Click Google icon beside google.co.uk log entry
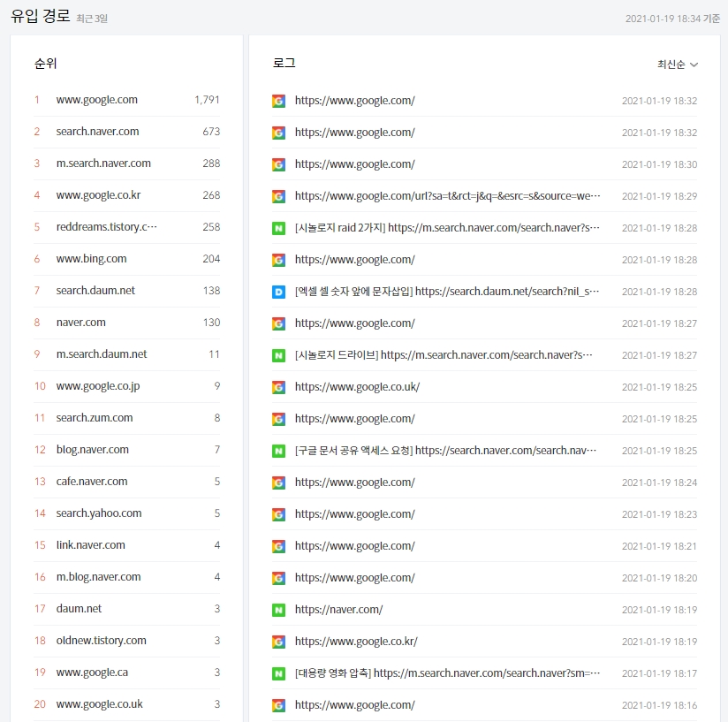The width and height of the screenshot is (728, 722). (278, 387)
